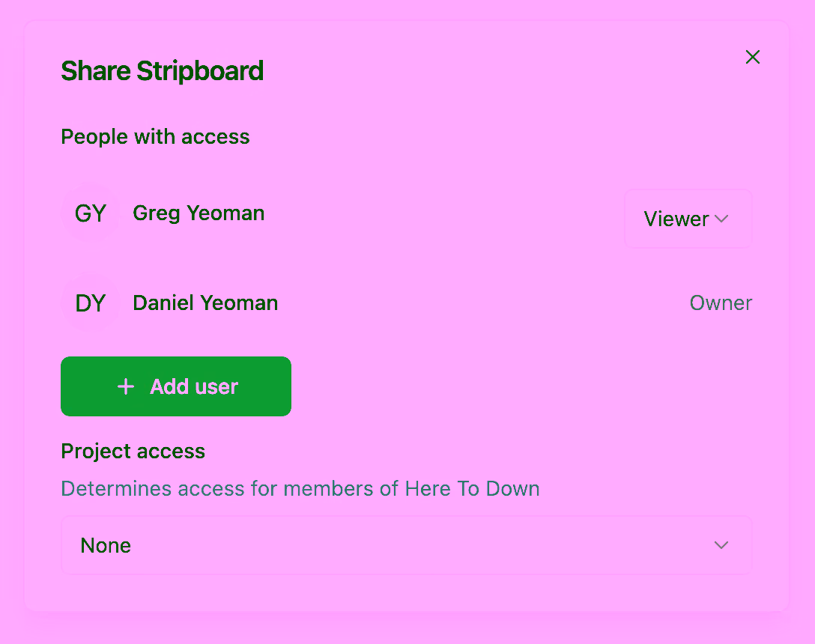Click the Share Stripboard title
Image resolution: width=815 pixels, height=644 pixels.
(162, 71)
